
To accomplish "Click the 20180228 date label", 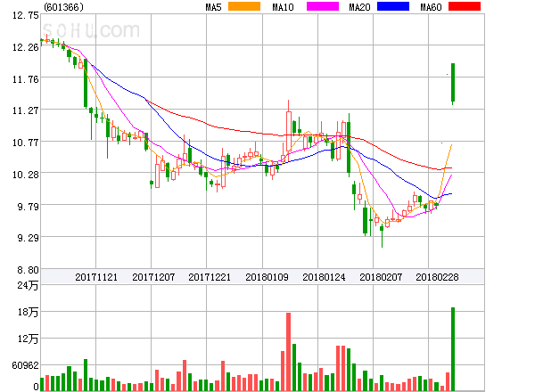I will [437, 277].
